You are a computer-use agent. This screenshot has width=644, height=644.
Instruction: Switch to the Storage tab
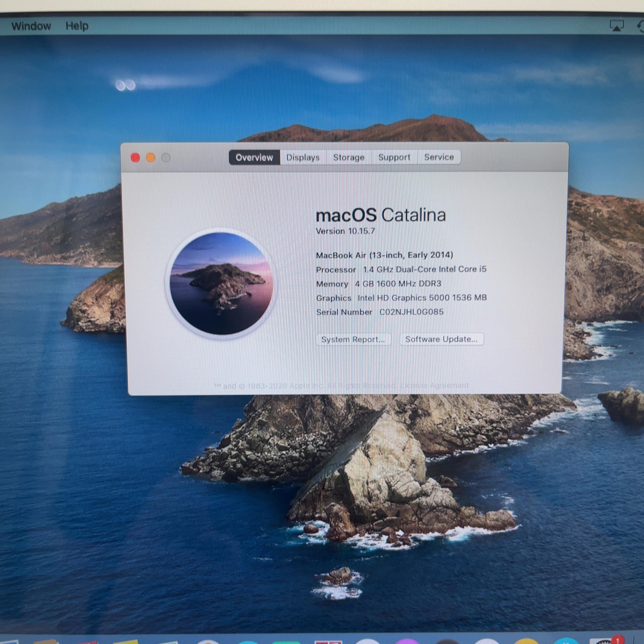point(349,157)
